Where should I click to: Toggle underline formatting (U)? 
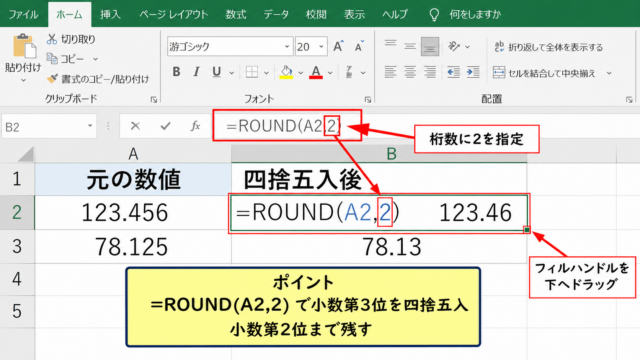point(216,72)
